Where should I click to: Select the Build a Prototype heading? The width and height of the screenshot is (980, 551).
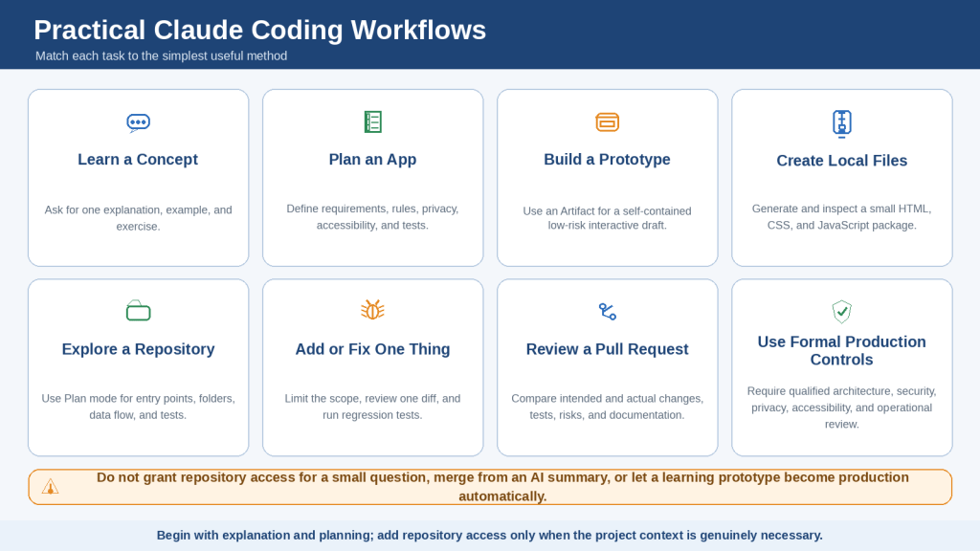(607, 160)
